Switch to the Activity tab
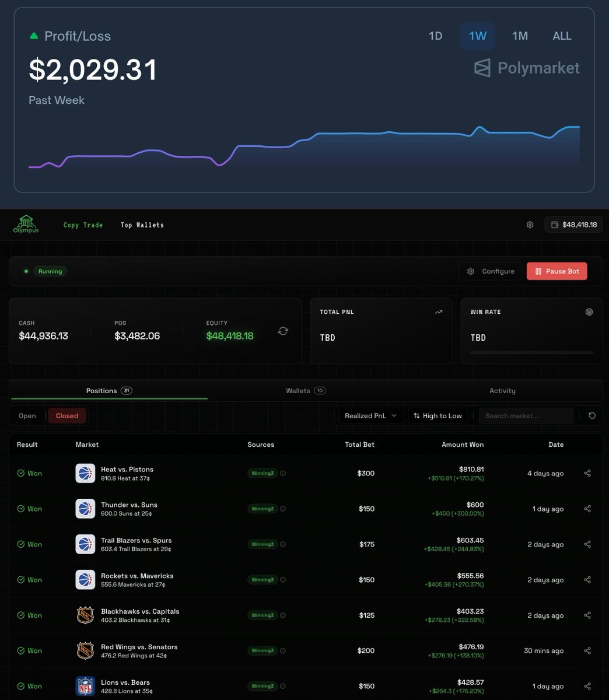 502,391
